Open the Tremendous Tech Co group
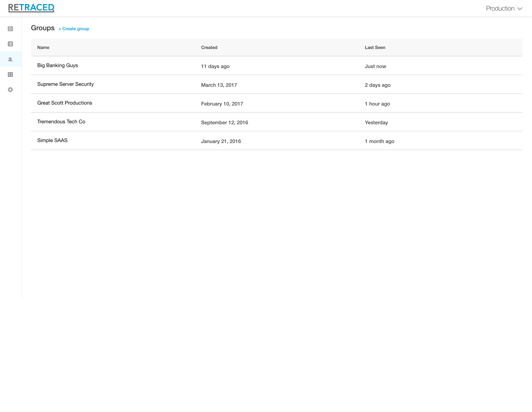The height and width of the screenshot is (412, 532). point(61,122)
